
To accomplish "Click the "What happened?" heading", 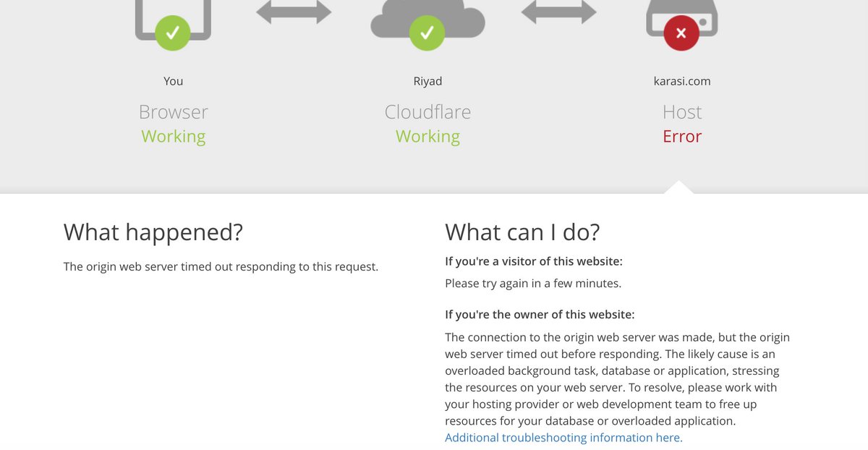I will (x=153, y=232).
